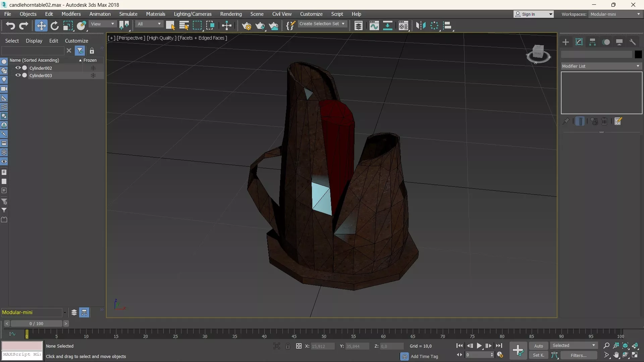Image resolution: width=644 pixels, height=362 pixels.
Task: Open Curve Editor icon
Action: pyautogui.click(x=374, y=26)
